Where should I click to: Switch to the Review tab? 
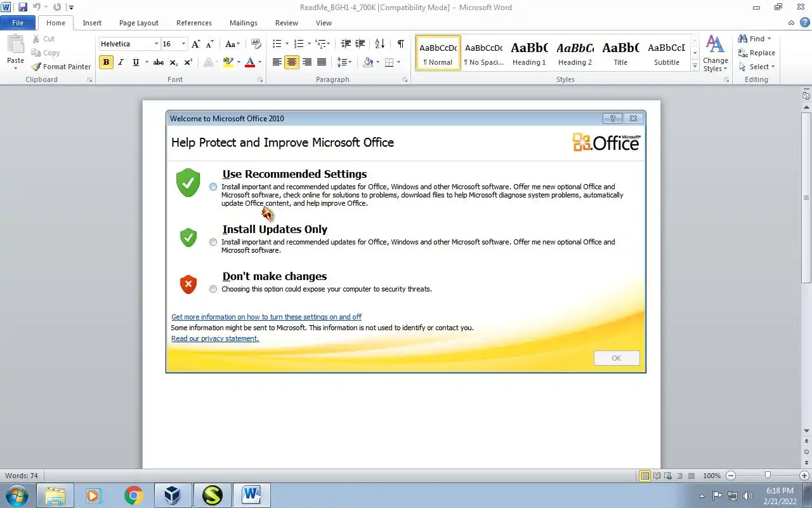point(287,23)
